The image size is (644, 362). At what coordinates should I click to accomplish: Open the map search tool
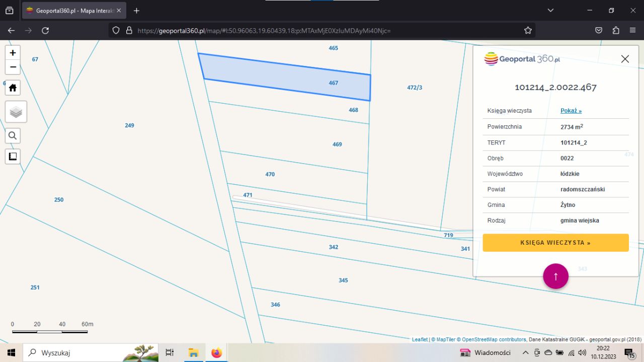[13, 135]
